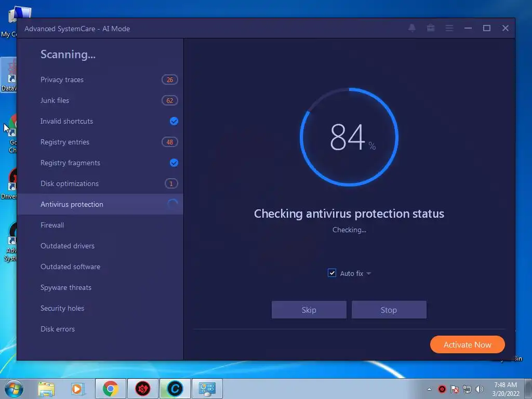Select Junk files in scan list
This screenshot has width=532, height=399.
pyautogui.click(x=100, y=100)
